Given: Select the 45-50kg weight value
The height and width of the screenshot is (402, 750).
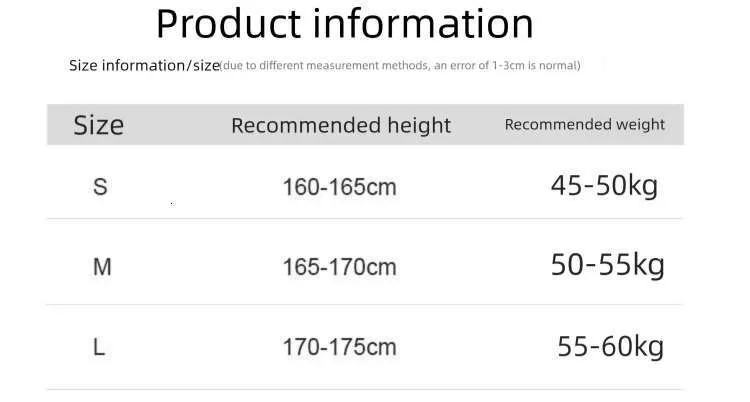Looking at the screenshot, I should 604,185.
